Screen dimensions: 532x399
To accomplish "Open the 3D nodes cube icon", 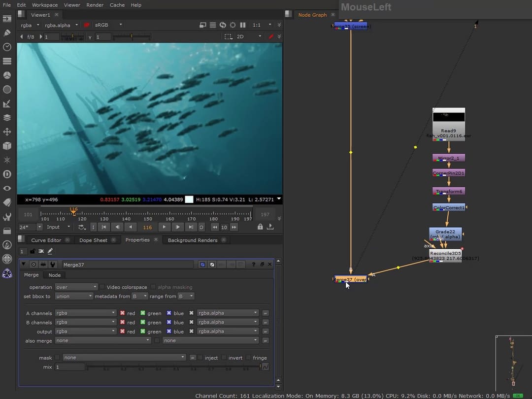I will pos(7,146).
